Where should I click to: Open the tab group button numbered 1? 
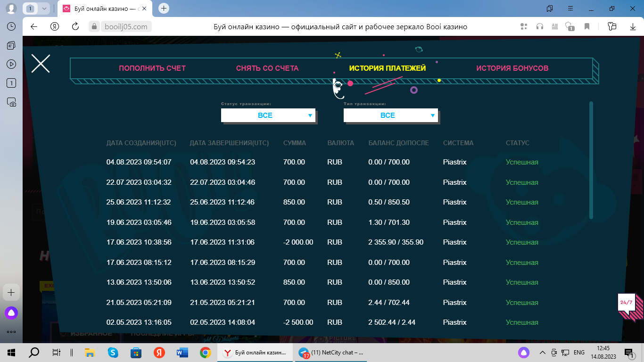31,8
